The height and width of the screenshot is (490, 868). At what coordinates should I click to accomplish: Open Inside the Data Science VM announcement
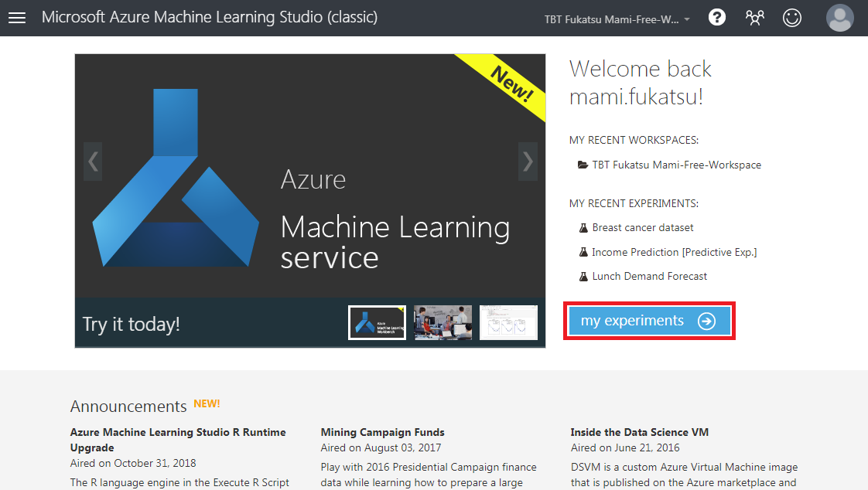point(639,432)
